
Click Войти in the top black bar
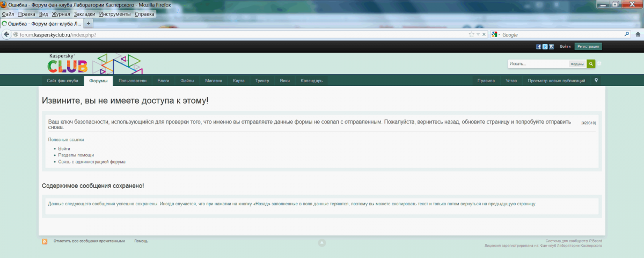tap(565, 47)
